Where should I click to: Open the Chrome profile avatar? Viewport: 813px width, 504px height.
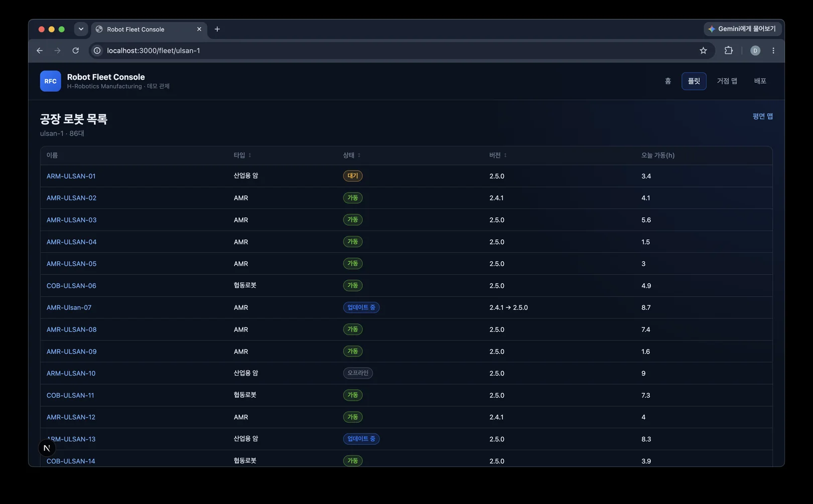[755, 51]
